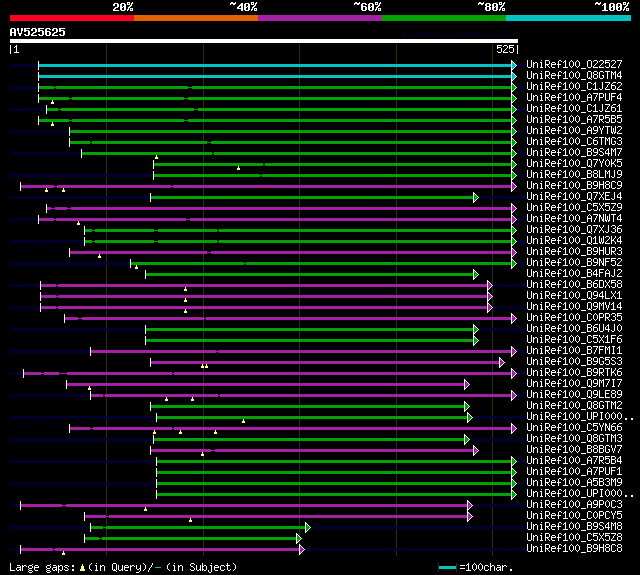Click the orange ~40% identity legend bar
Image resolution: width=640 pixels, height=575 pixels.
pyautogui.click(x=196, y=18)
